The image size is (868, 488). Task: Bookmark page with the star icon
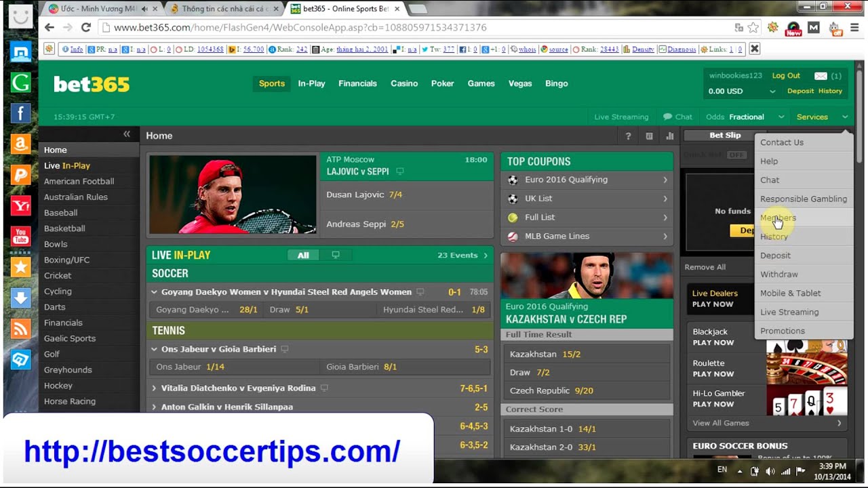click(x=753, y=28)
